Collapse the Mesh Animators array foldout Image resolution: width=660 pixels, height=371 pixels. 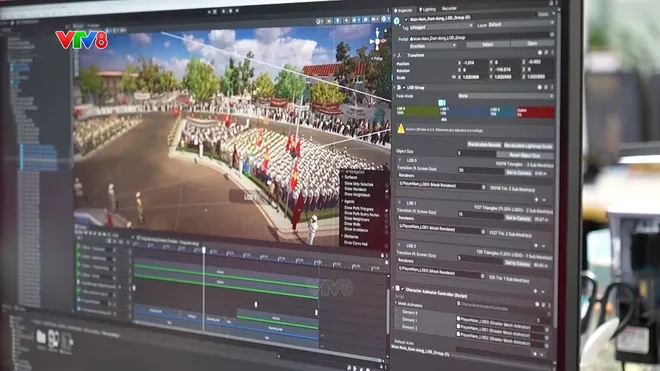[x=396, y=303]
